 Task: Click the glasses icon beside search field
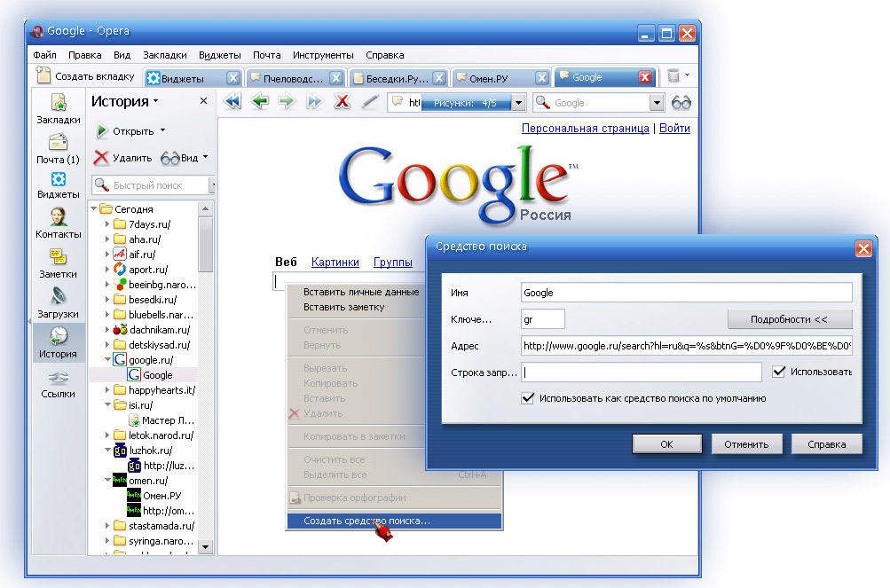(681, 103)
